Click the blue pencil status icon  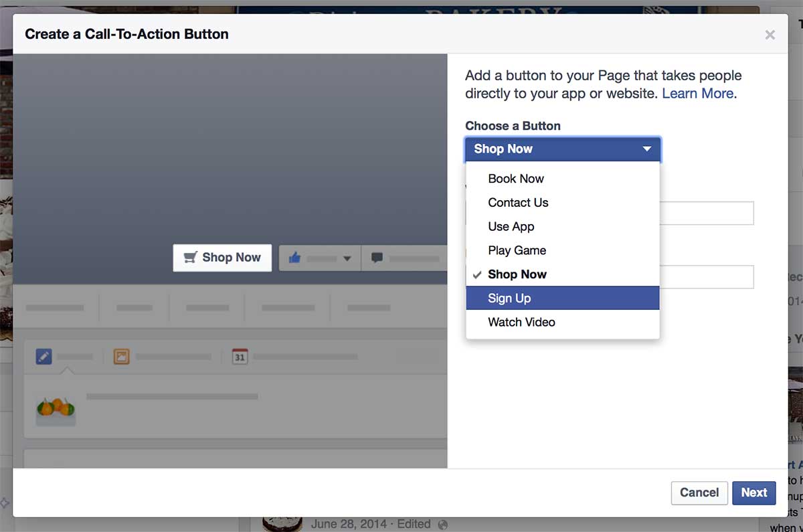(43, 357)
